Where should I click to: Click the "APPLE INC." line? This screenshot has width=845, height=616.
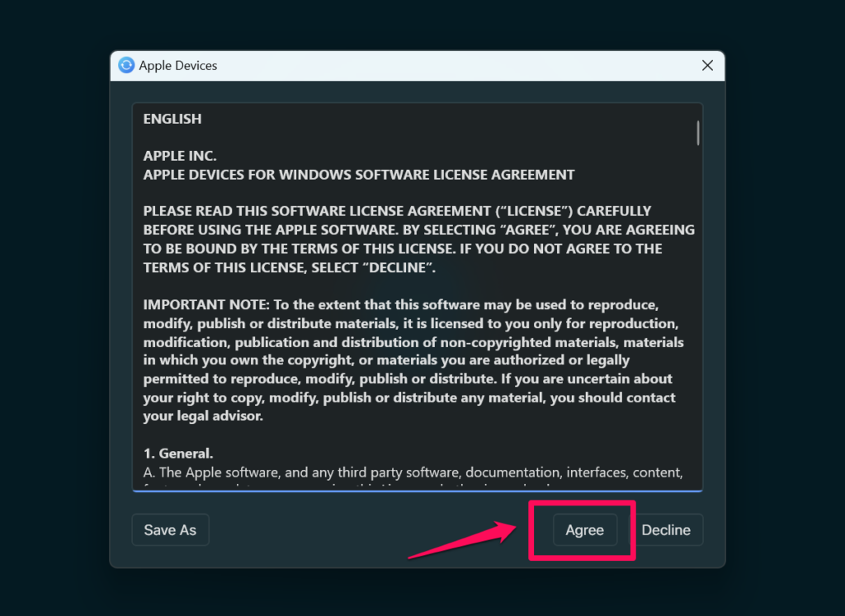pyautogui.click(x=180, y=156)
